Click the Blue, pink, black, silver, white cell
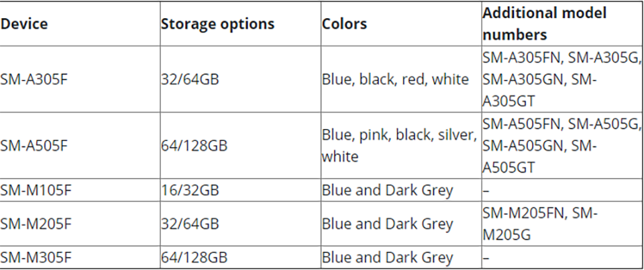 [x=401, y=146]
